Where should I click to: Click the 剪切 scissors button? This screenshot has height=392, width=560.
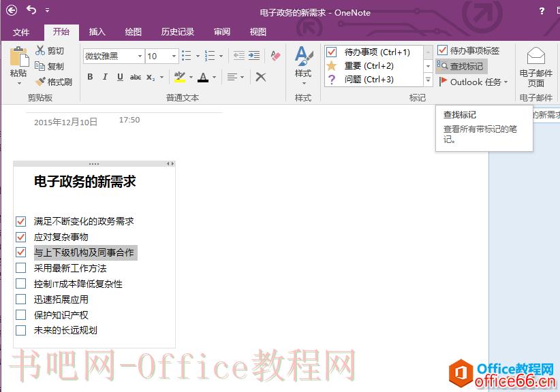(49, 50)
